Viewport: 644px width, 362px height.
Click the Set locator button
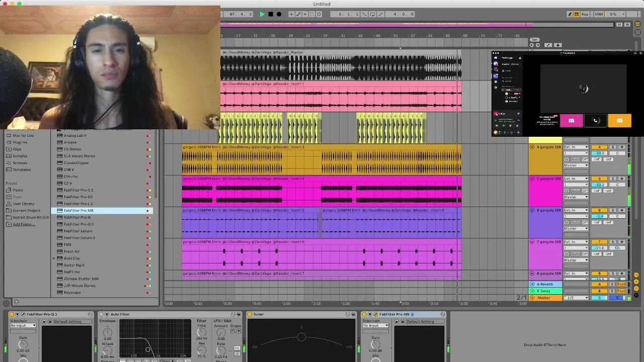pos(534,40)
